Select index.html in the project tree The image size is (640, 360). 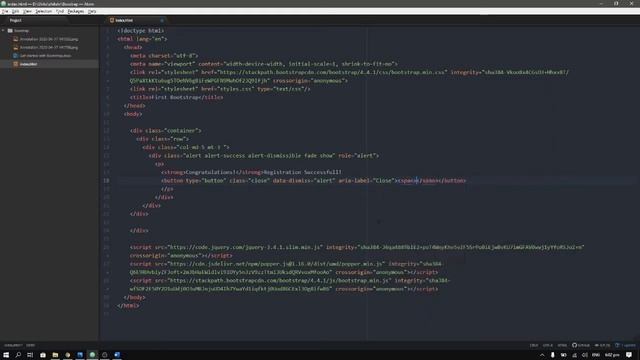point(49,64)
